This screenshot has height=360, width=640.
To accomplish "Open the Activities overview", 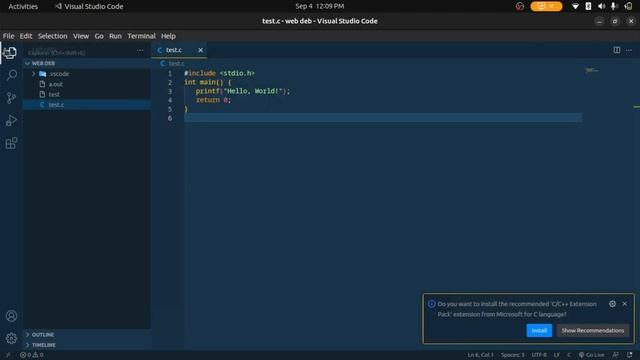I will click(x=23, y=6).
